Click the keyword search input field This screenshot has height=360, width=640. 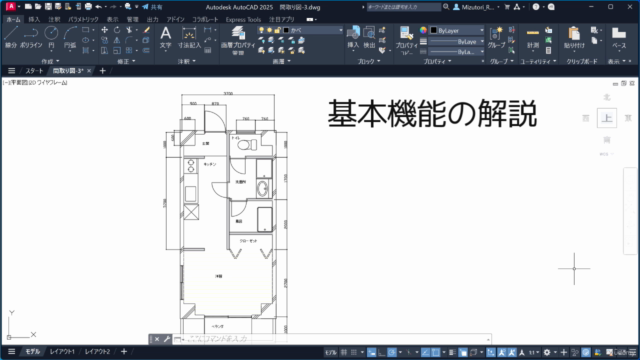403,7
